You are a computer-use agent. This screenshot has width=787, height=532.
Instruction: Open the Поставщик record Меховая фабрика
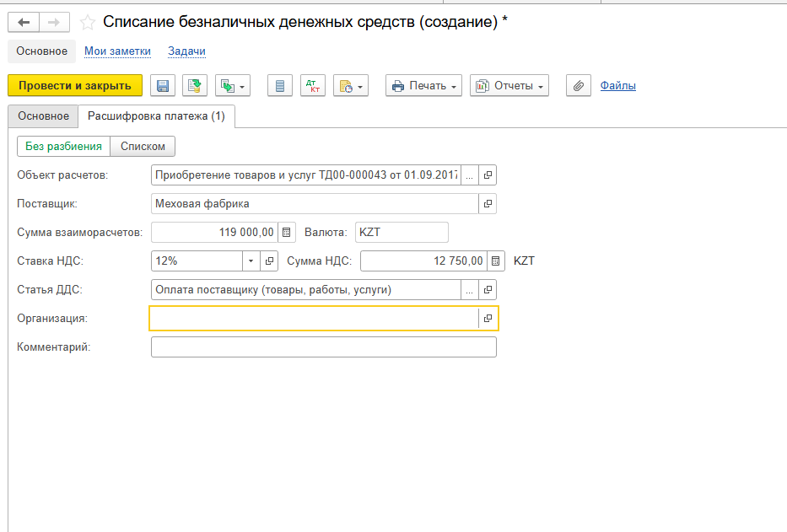click(488, 203)
